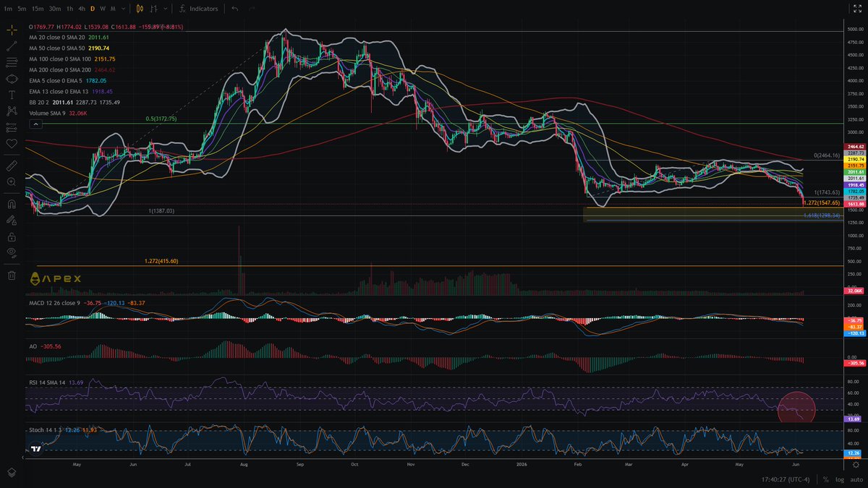The height and width of the screenshot is (488, 868).
Task: Click the MACD 12 26 close 9 legend
Action: [x=87, y=302]
